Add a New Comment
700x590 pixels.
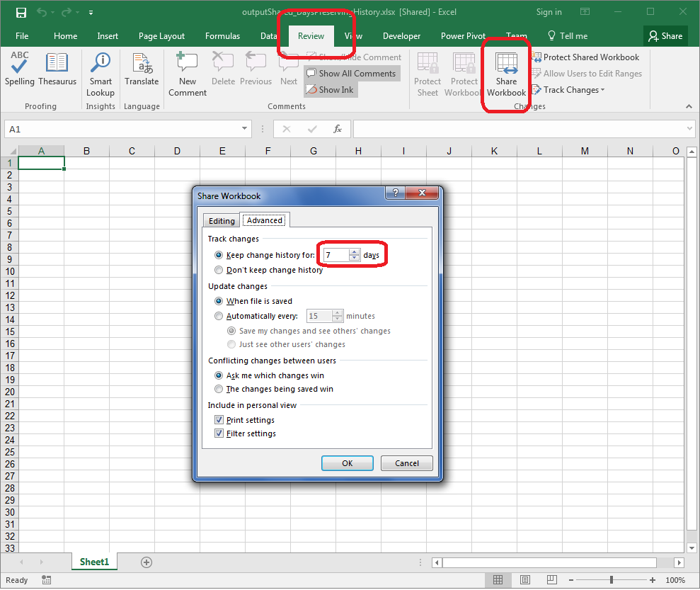click(188, 74)
